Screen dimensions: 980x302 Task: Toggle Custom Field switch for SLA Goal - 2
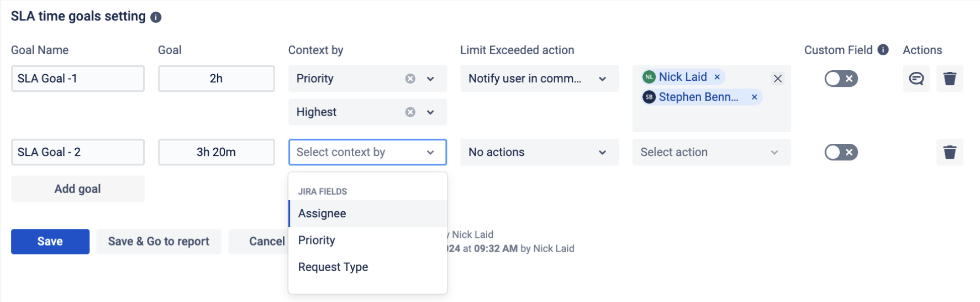[841, 152]
